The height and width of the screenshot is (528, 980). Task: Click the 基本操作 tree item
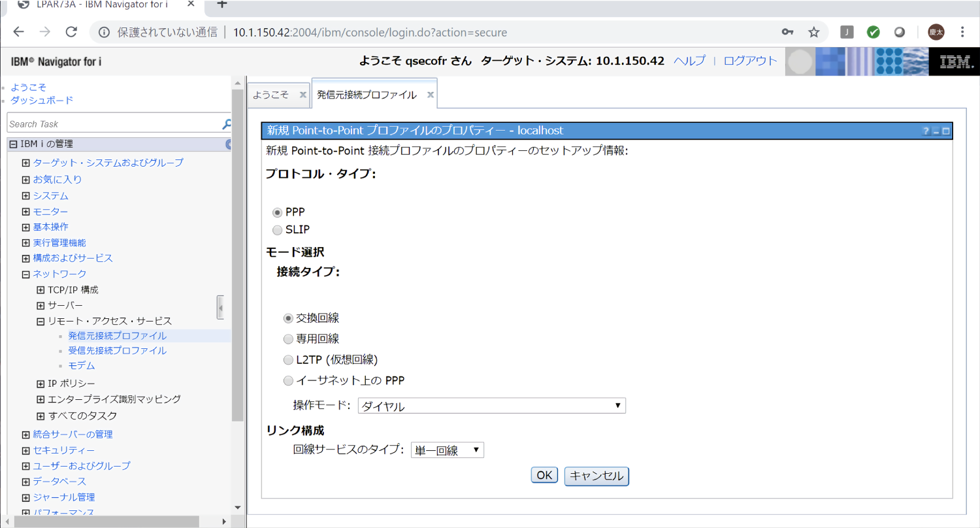50,227
